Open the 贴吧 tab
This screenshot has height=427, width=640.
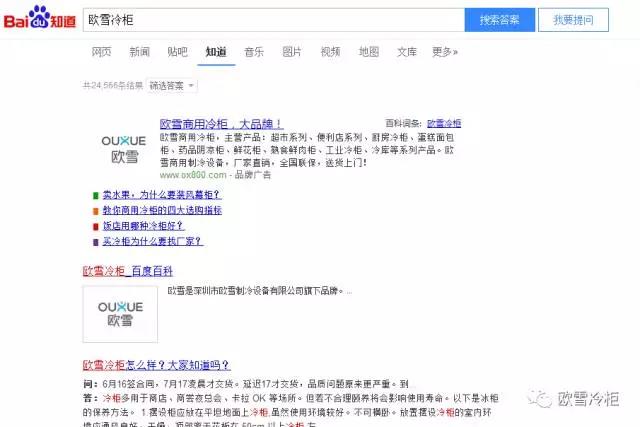click(x=178, y=52)
